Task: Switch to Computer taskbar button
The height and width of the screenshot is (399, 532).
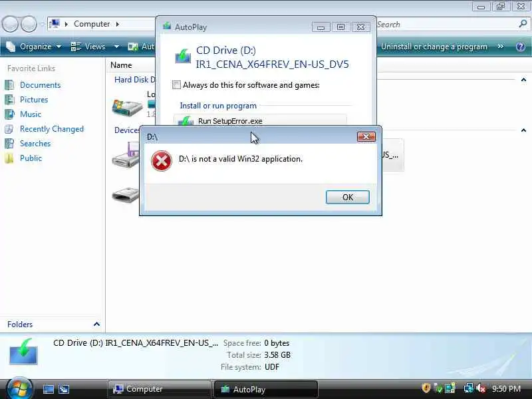Action: 160,389
